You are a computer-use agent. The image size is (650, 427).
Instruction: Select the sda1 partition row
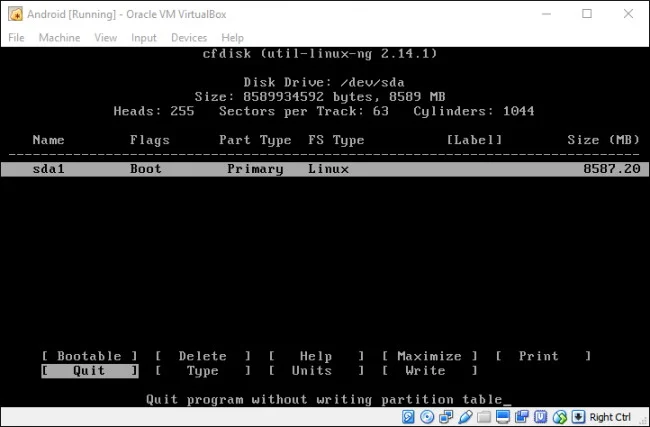(325, 169)
